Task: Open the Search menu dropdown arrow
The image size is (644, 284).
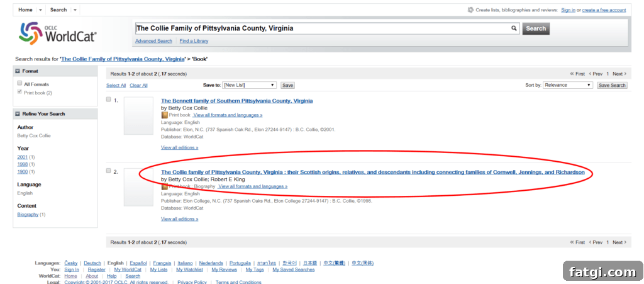Action: [75, 10]
